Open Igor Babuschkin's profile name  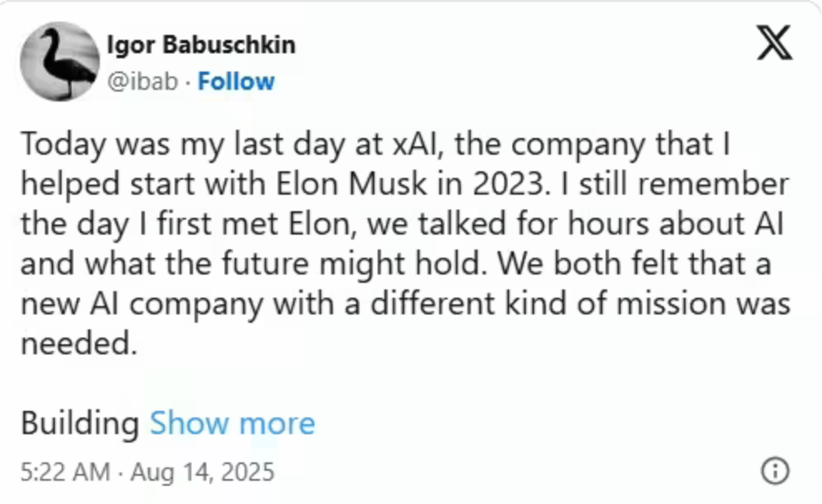coord(201,45)
